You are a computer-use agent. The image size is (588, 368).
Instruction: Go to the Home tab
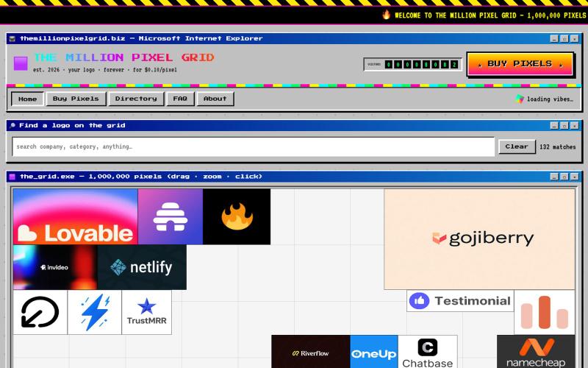(27, 99)
